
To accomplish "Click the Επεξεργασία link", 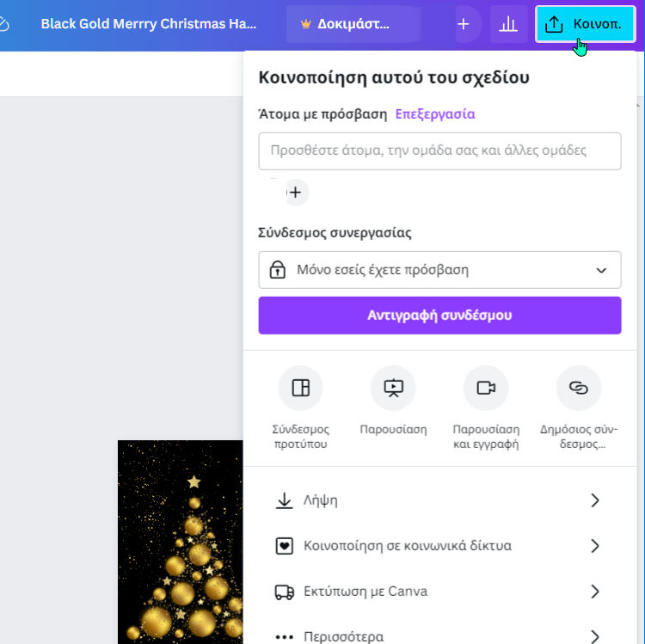I will (435, 113).
